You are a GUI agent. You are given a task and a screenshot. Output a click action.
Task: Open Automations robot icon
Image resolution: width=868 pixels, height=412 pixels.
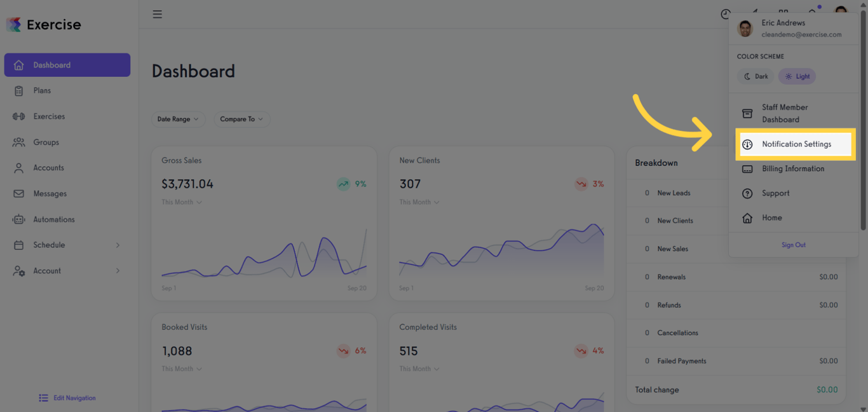coord(19,219)
